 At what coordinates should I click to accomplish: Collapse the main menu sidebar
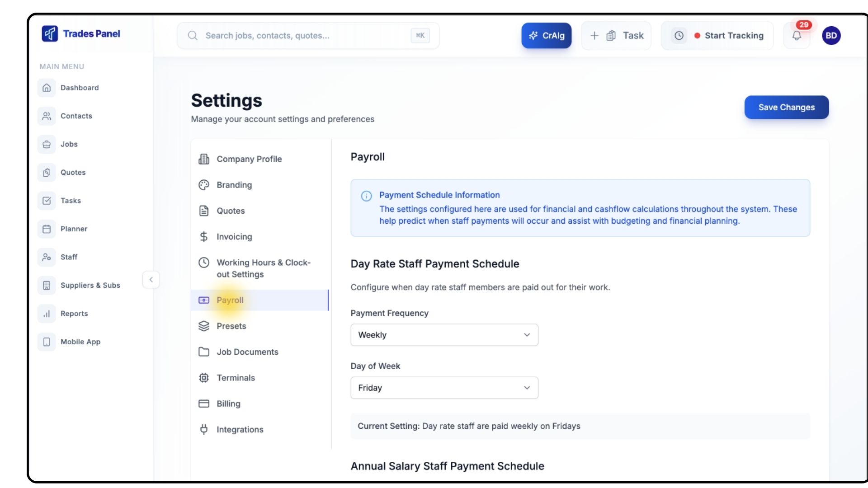click(x=151, y=280)
